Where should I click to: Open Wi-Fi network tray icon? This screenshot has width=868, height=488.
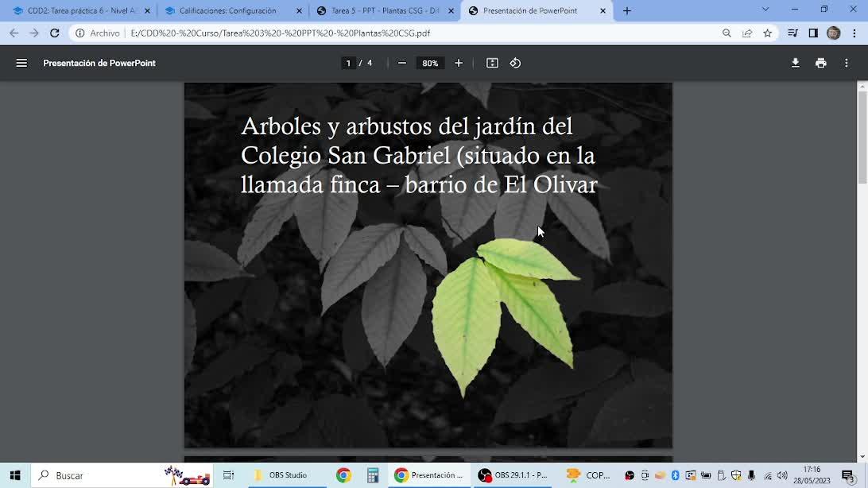click(x=767, y=475)
